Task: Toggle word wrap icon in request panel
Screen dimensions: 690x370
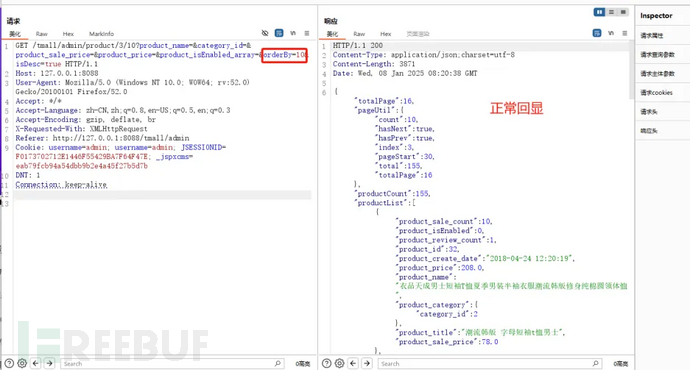Action: click(279, 33)
